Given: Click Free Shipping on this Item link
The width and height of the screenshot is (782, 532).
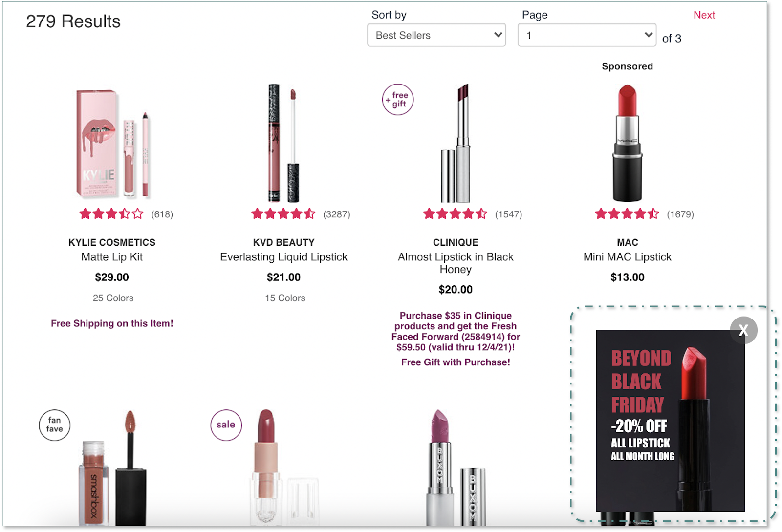Looking at the screenshot, I should pyautogui.click(x=112, y=323).
